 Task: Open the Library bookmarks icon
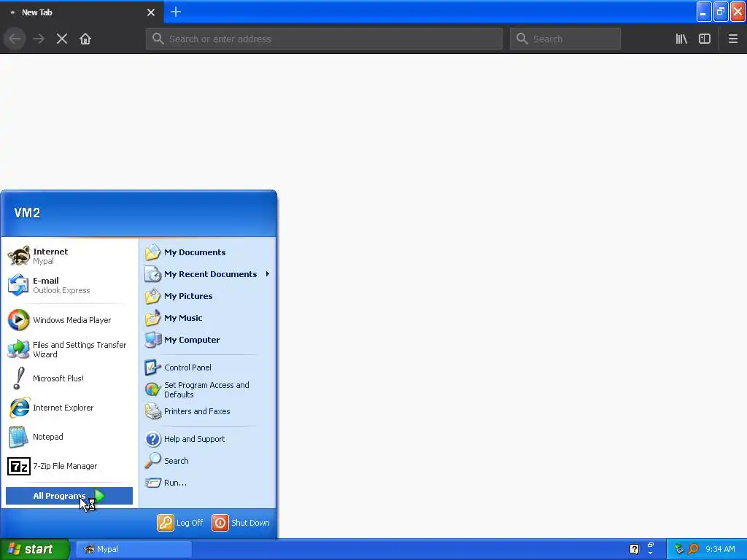(x=681, y=39)
